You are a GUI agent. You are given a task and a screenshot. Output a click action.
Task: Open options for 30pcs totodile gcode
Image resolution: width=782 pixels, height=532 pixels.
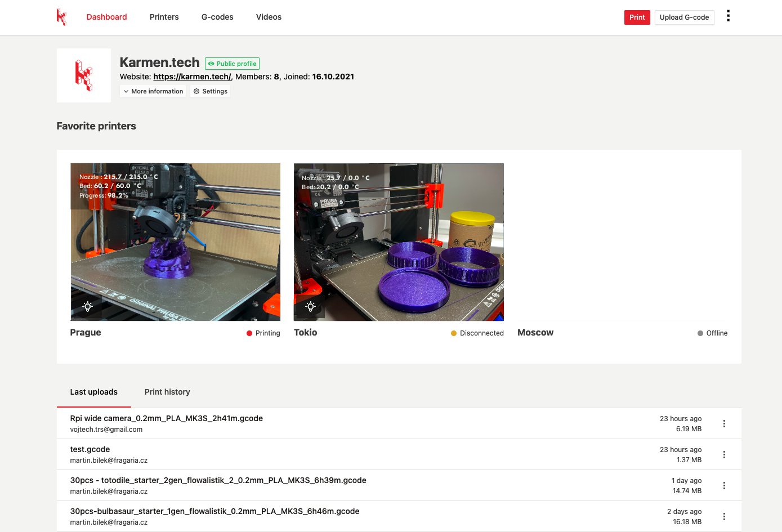[724, 485]
